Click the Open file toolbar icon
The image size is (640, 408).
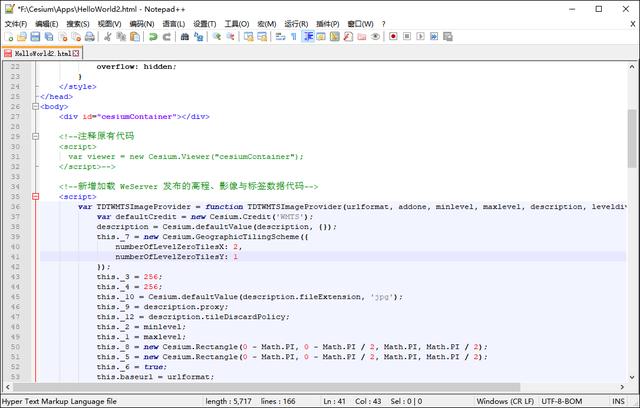(x=22, y=37)
